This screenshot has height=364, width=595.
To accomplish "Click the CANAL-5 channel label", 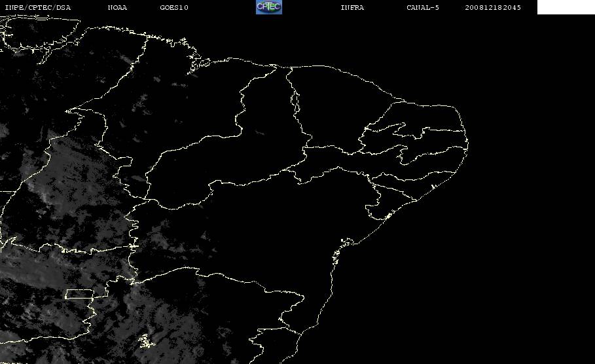I will pyautogui.click(x=423, y=8).
